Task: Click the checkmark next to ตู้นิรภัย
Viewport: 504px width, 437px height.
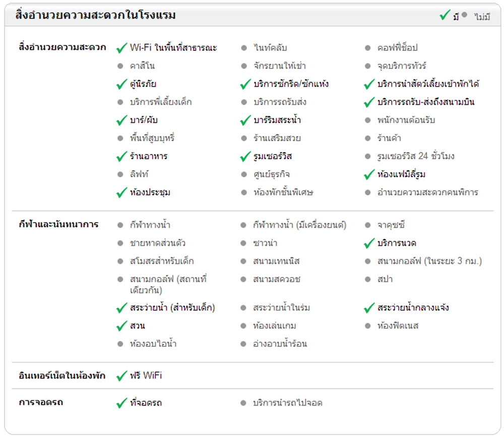Action: pos(121,84)
